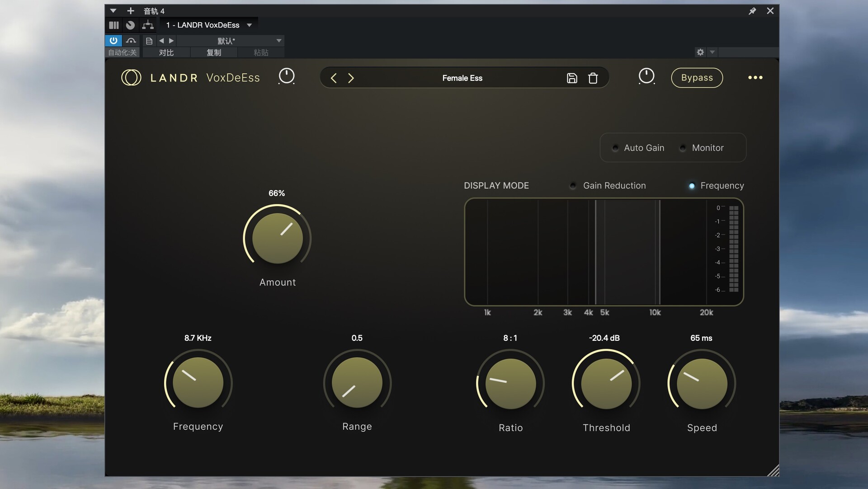The image size is (868, 489).
Task: Click the plus icon beside track name
Action: click(131, 11)
